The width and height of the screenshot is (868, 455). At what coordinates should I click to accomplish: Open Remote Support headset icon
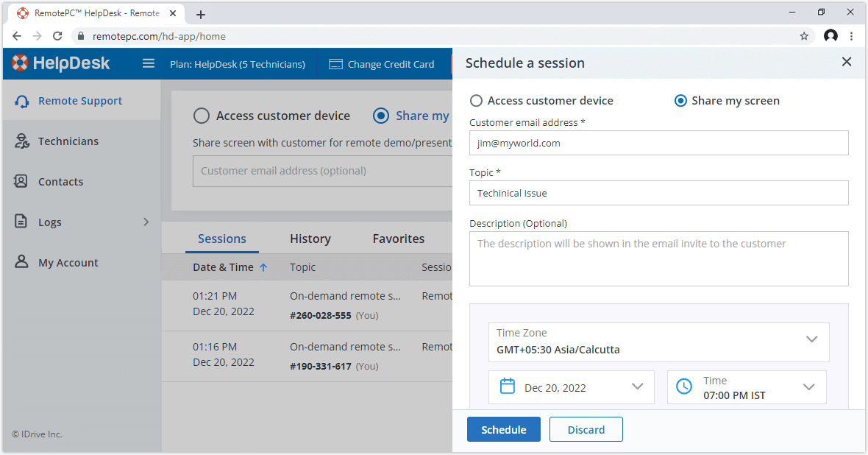click(21, 101)
